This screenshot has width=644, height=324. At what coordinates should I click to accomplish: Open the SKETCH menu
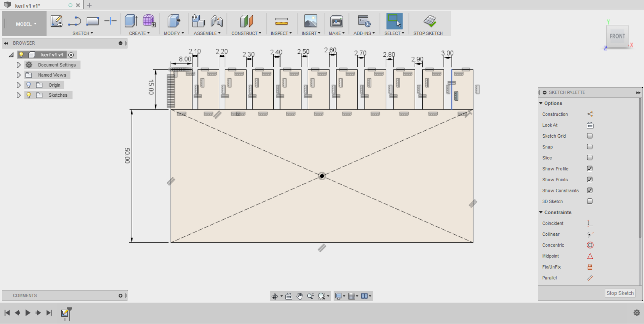83,33
